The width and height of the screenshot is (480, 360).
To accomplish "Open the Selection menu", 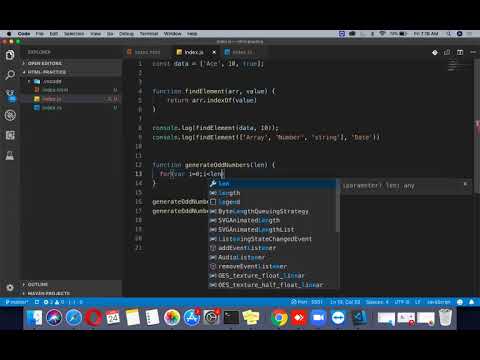I will coord(74,34).
